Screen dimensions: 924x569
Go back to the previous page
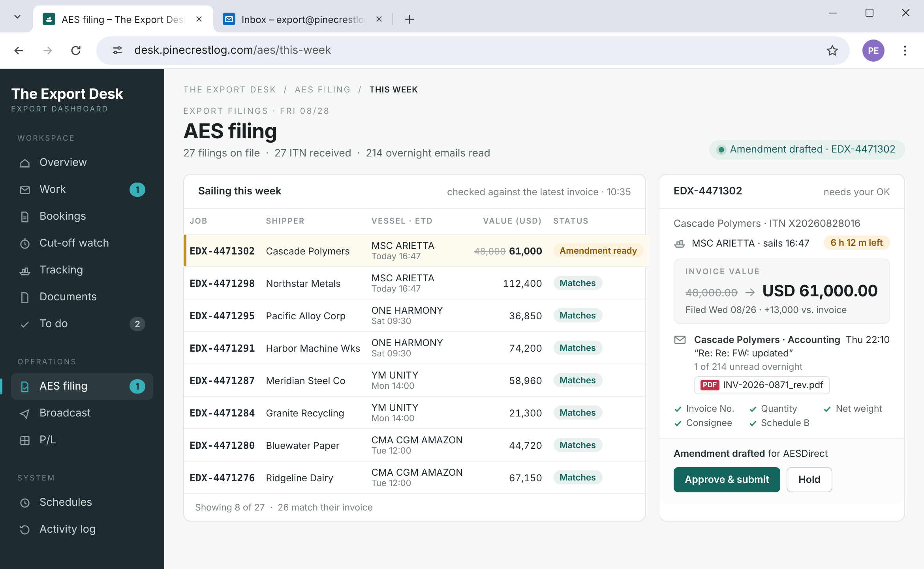pyautogui.click(x=19, y=51)
